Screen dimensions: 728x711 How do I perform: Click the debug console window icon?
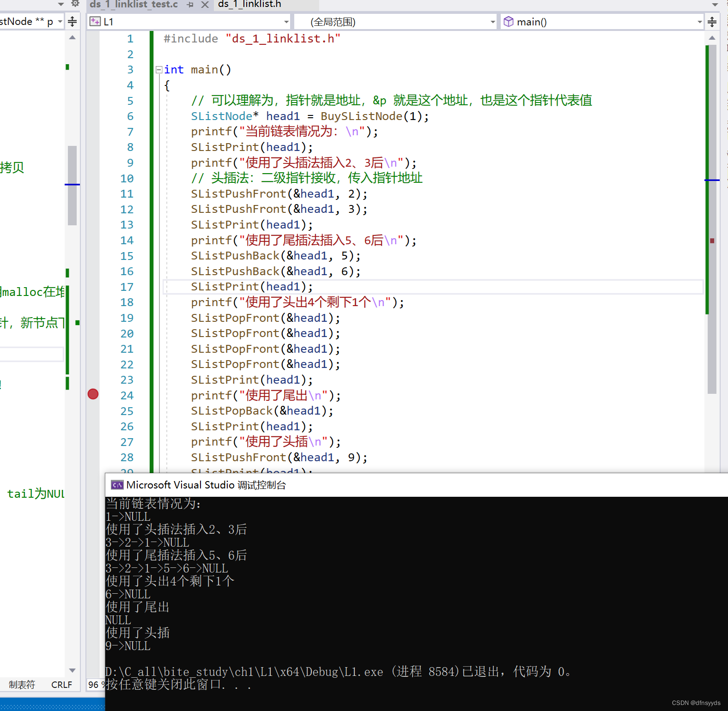(117, 485)
